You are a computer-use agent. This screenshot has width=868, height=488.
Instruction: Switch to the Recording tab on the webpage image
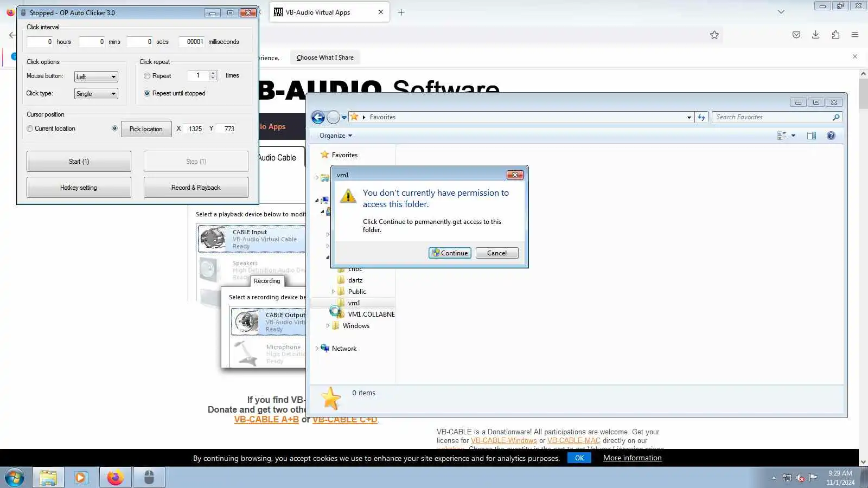(x=267, y=281)
